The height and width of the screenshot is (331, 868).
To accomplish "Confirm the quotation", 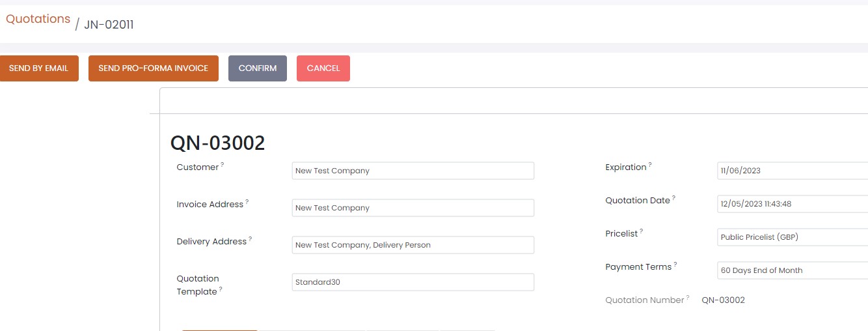I will coord(257,68).
